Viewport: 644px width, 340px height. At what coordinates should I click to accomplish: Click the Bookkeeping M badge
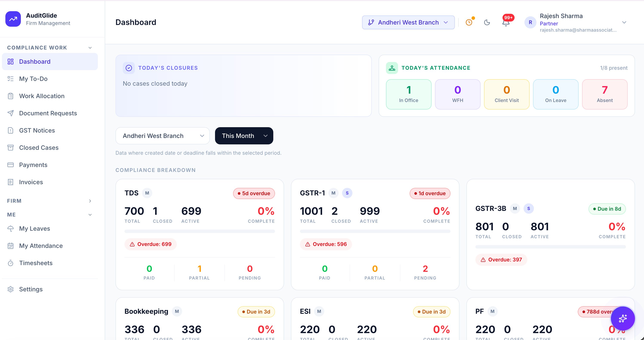pos(177,311)
